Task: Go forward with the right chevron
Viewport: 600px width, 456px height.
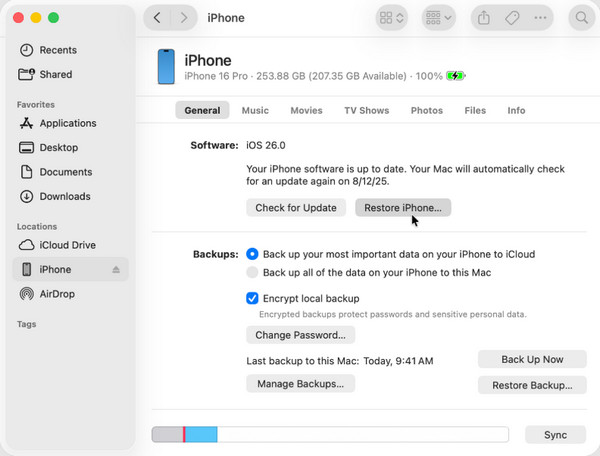Action: [x=184, y=18]
